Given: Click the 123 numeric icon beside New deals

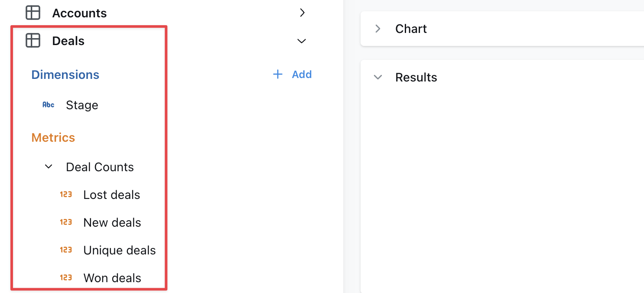Looking at the screenshot, I should click(66, 222).
